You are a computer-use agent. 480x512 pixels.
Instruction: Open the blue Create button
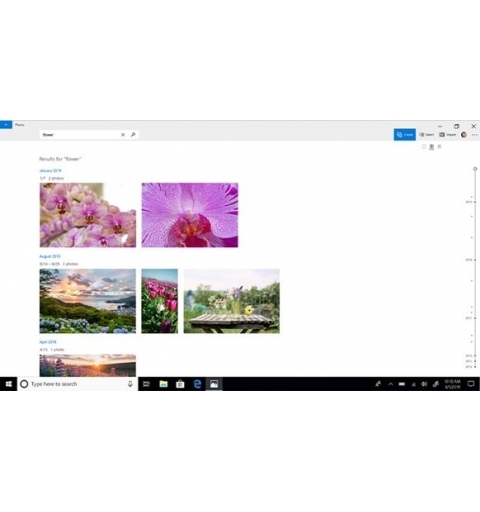(x=404, y=135)
